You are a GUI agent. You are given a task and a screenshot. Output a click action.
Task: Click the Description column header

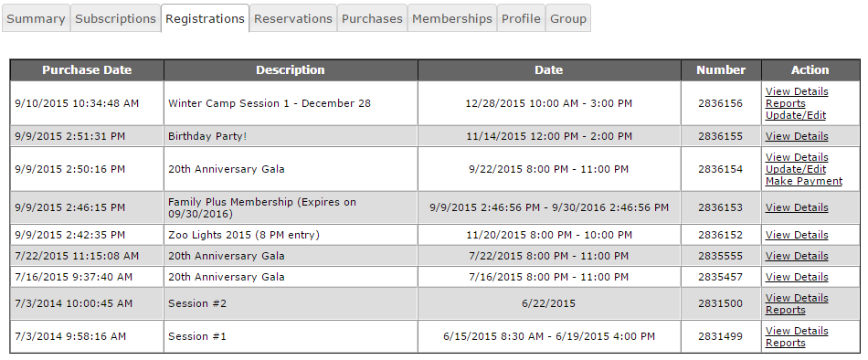click(x=291, y=69)
